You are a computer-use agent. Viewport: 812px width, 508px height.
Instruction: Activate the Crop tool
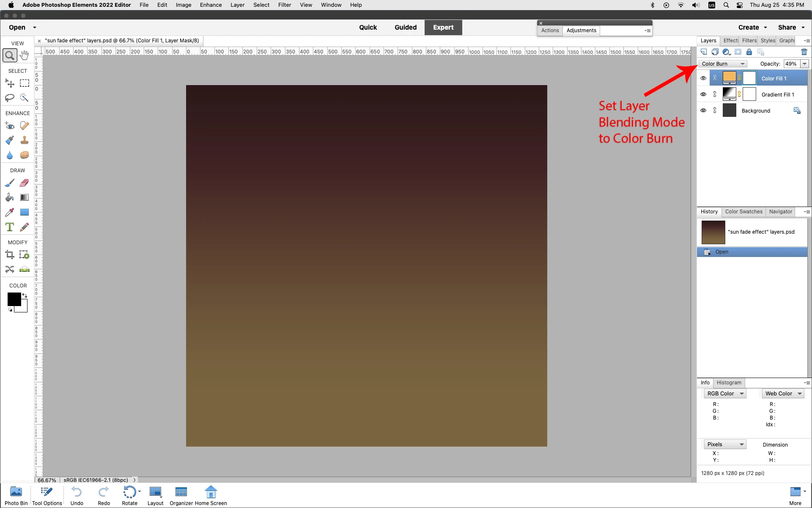pyautogui.click(x=9, y=255)
